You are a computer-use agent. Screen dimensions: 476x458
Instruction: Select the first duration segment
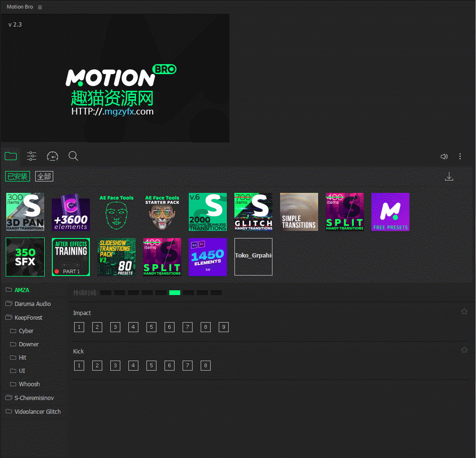pos(106,293)
